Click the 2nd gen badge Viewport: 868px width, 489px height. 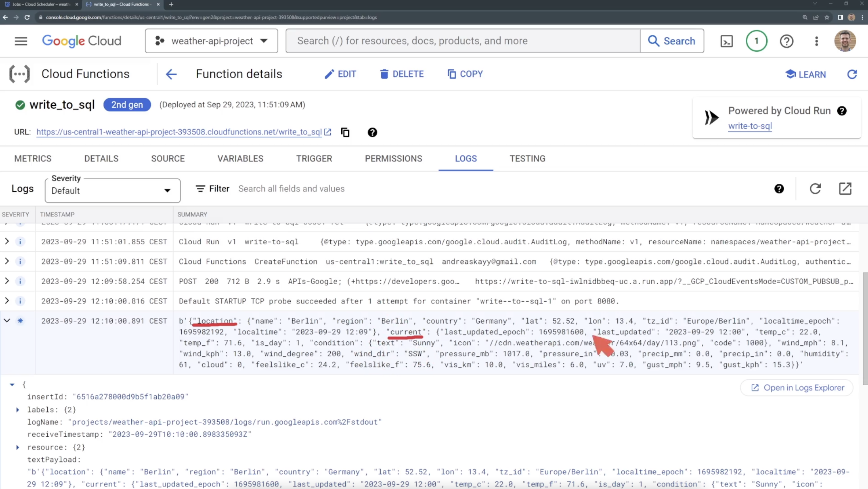pyautogui.click(x=127, y=105)
